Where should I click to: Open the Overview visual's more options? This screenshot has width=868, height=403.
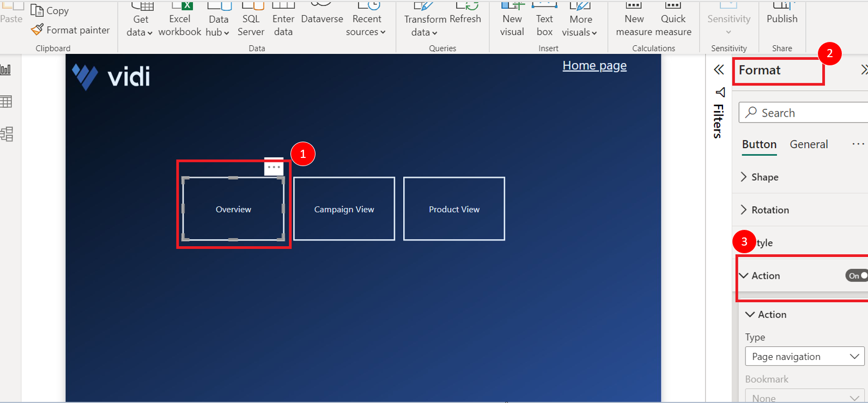tap(274, 167)
